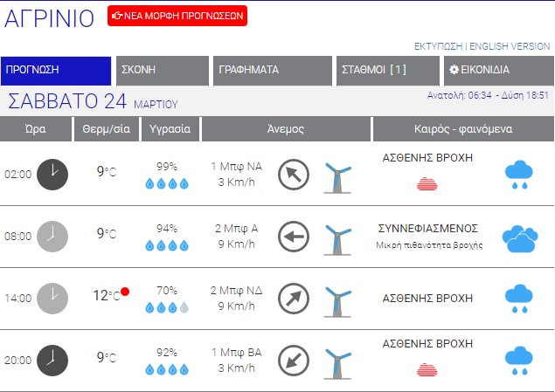Click the 14:00 daytime clock icon

(52, 298)
